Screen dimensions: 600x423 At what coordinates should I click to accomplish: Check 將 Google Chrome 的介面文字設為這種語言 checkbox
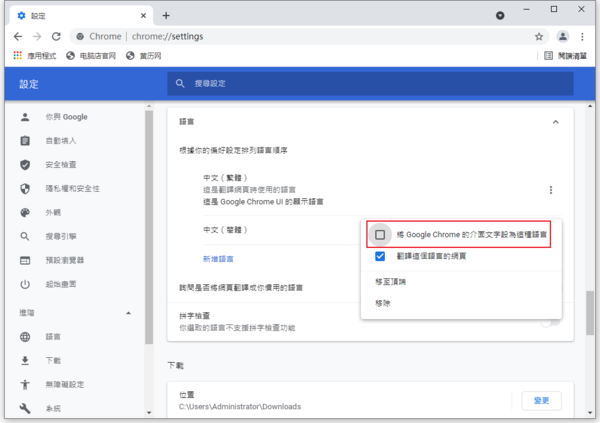[380, 234]
